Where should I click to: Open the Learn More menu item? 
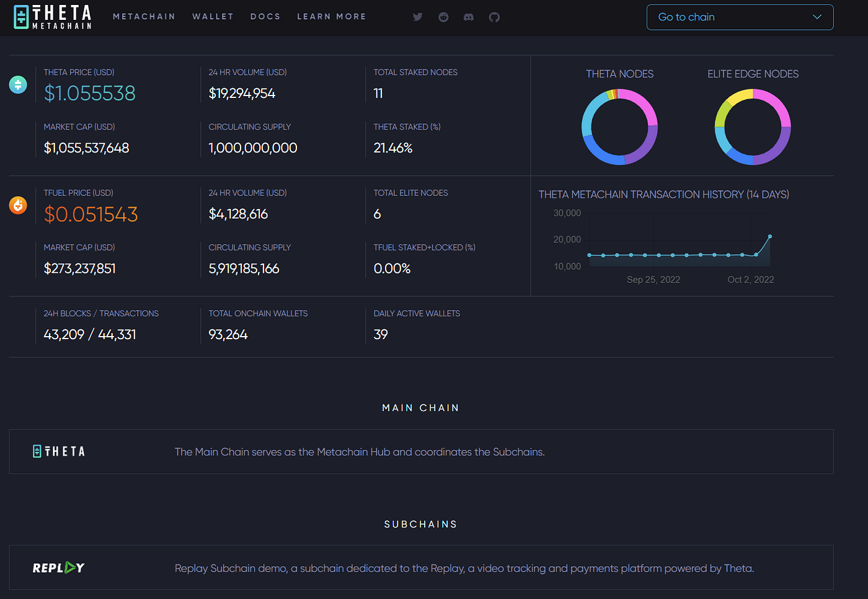click(332, 17)
